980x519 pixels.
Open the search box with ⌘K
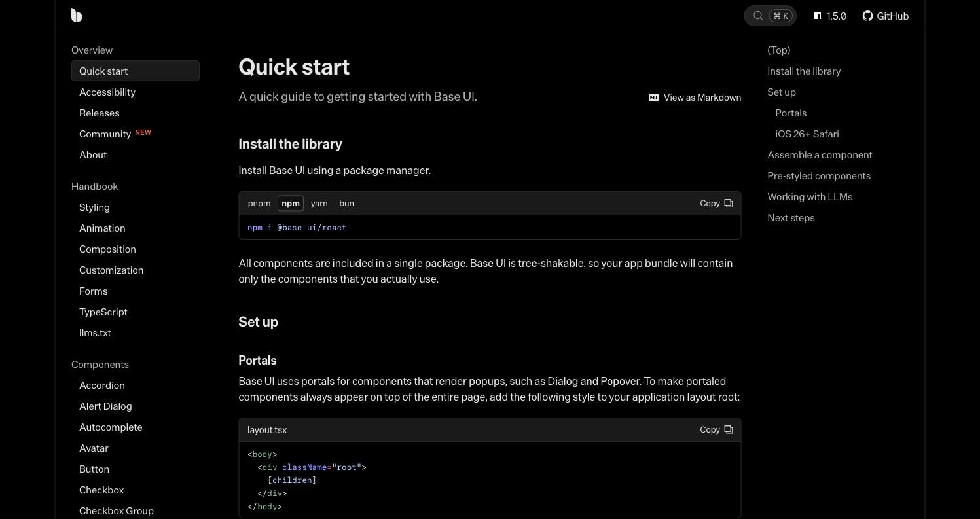click(x=770, y=16)
